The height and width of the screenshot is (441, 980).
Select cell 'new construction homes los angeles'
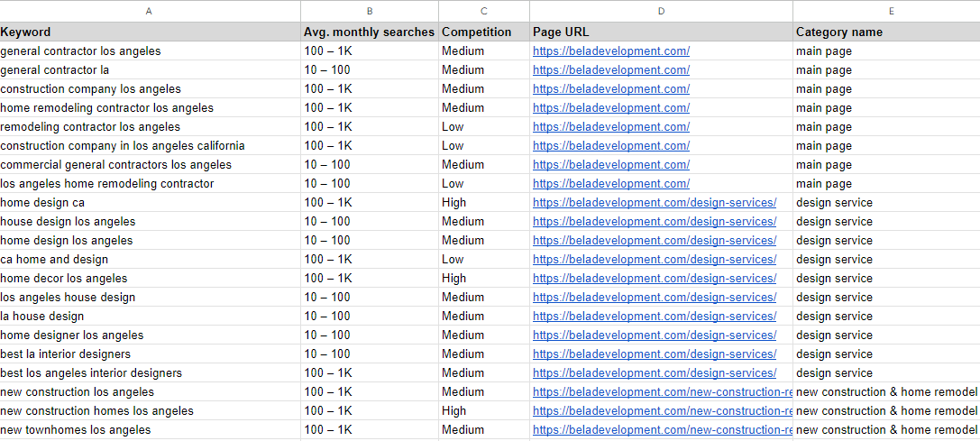[150, 411]
